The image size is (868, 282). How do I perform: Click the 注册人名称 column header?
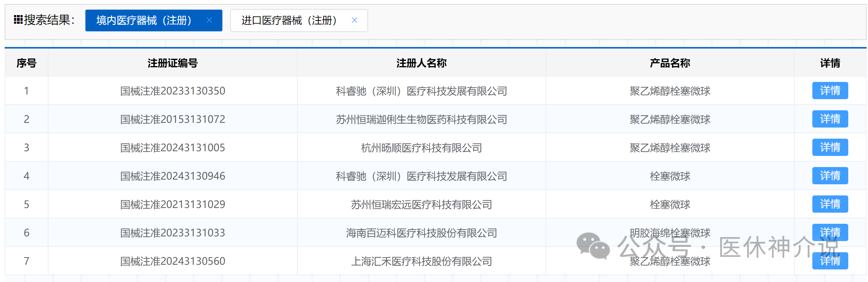(422, 63)
